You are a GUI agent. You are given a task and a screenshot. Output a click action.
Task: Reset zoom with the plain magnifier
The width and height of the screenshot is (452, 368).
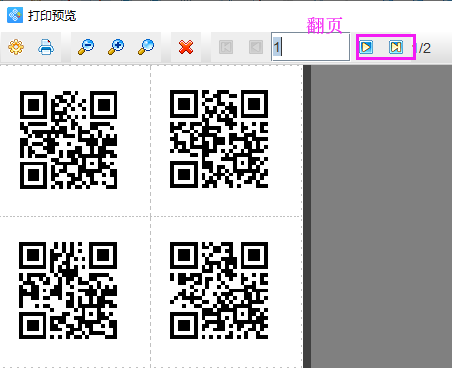[x=146, y=47]
